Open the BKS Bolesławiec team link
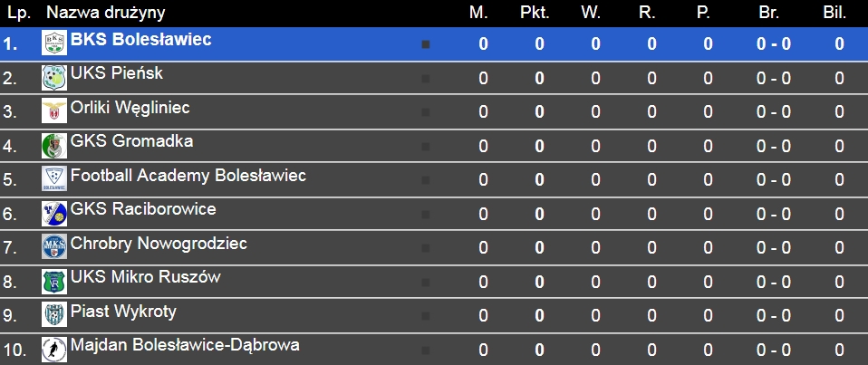Image resolution: width=868 pixels, height=365 pixels. (140, 40)
